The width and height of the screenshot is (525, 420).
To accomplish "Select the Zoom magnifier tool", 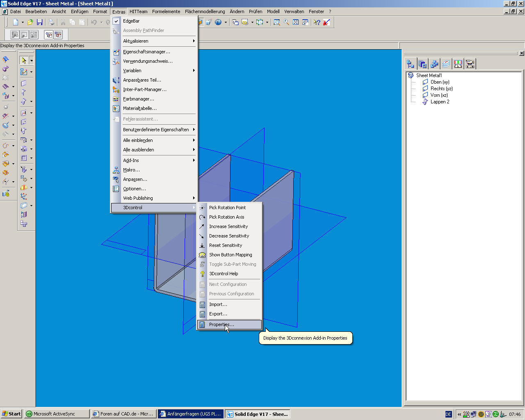I will click(x=286, y=22).
